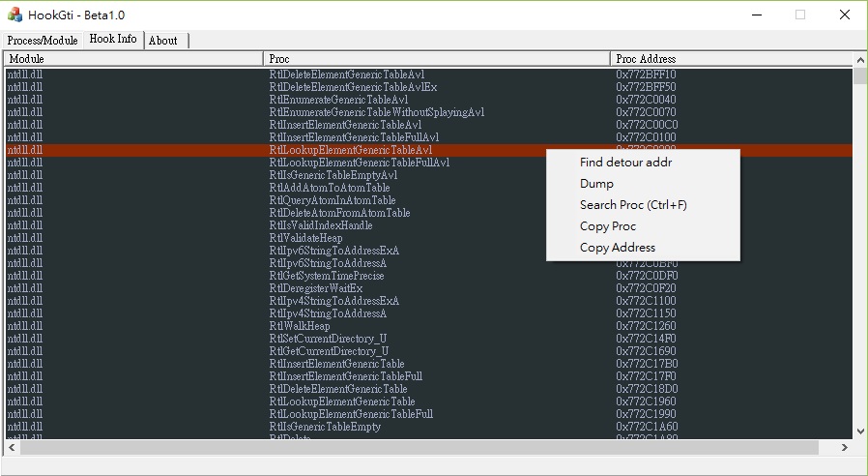This screenshot has width=868, height=476.
Task: Click address 0x772C0F20
Action: pos(646,288)
